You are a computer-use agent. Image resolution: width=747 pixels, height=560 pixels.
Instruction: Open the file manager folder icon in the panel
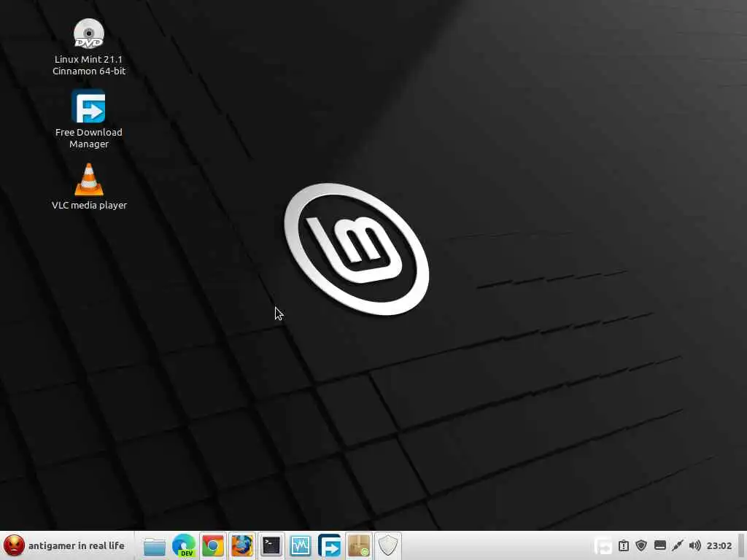(x=155, y=545)
